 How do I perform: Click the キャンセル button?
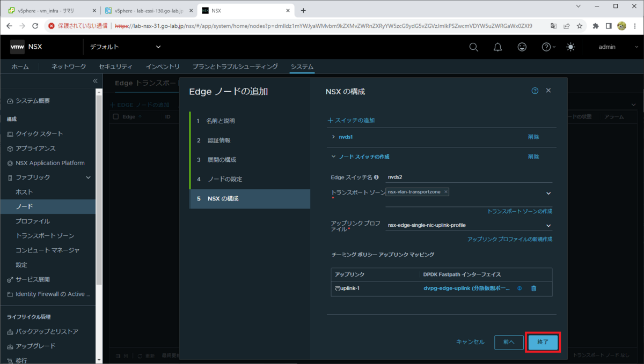click(x=470, y=342)
